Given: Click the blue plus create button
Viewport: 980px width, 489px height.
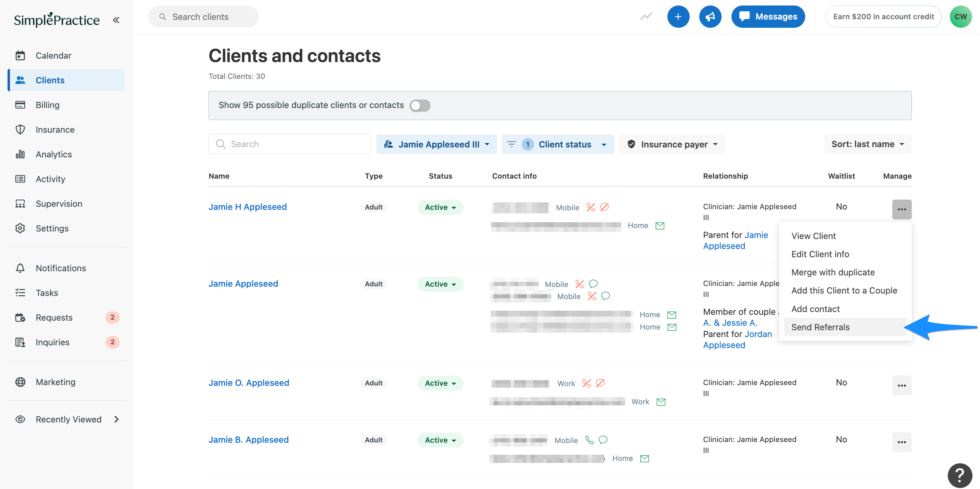Looking at the screenshot, I should 678,16.
